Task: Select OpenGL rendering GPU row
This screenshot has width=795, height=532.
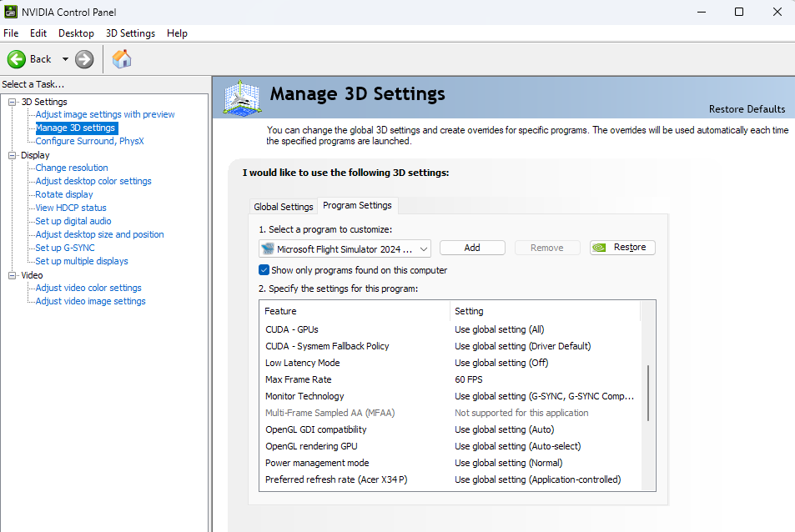Action: [x=450, y=446]
